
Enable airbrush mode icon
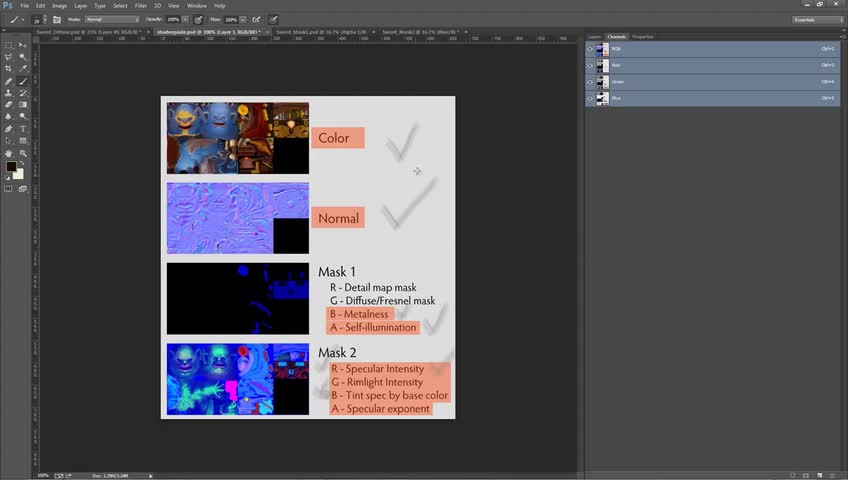click(256, 19)
